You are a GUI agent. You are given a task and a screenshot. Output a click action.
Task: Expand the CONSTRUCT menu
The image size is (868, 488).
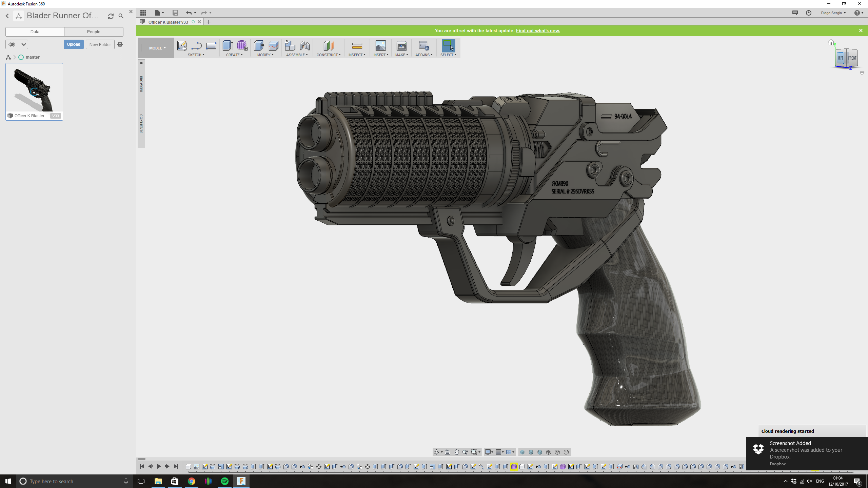pyautogui.click(x=329, y=55)
